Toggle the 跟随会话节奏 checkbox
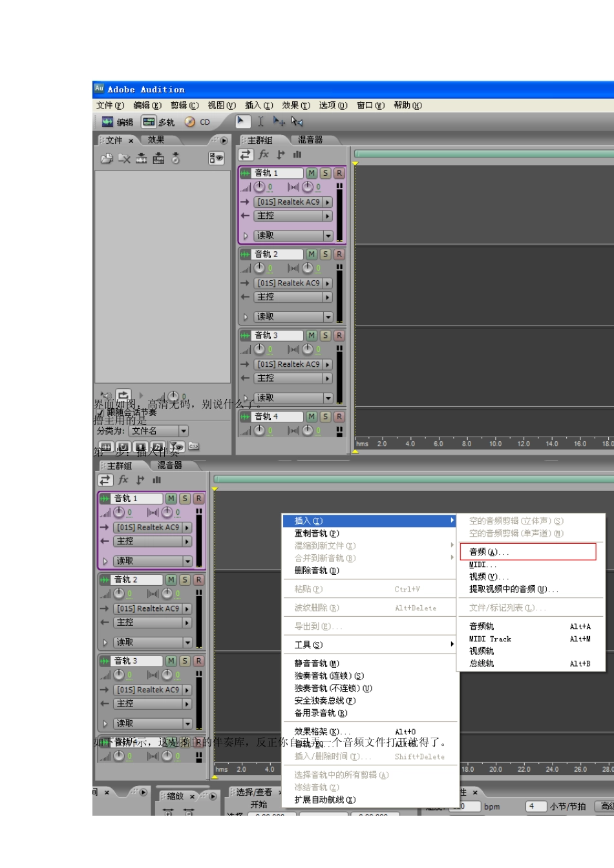Image resolution: width=614 pixels, height=868 pixels. (x=100, y=412)
